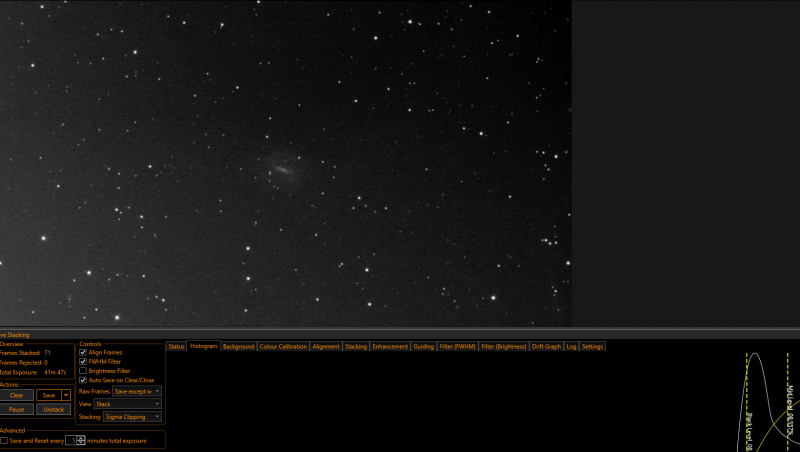Image resolution: width=800 pixels, height=452 pixels.
Task: Click the 'Total Exposure: 41m 47s' text
Action: [x=33, y=372]
